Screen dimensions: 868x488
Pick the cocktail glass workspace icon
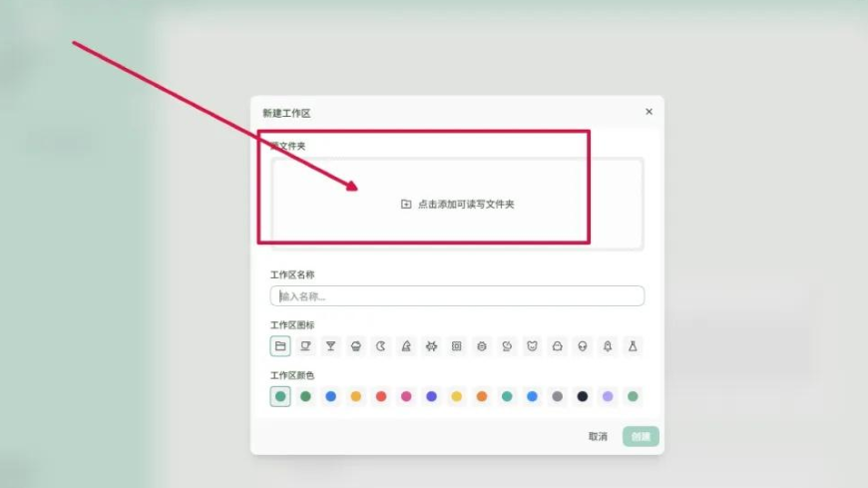330,346
